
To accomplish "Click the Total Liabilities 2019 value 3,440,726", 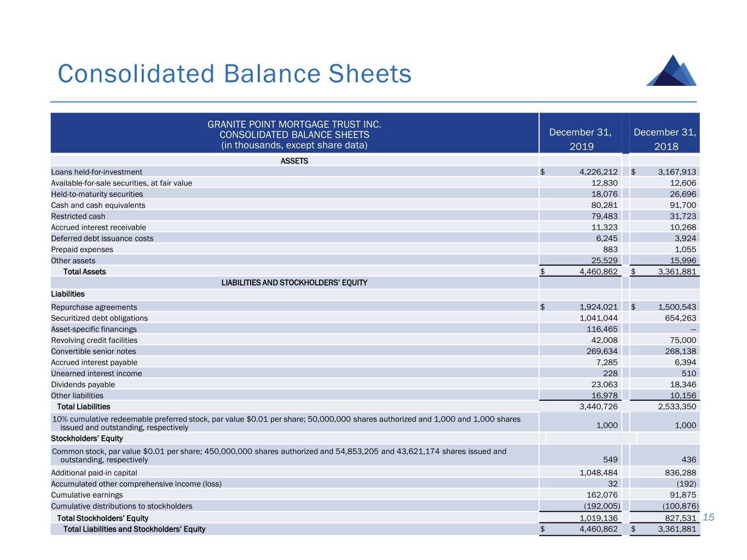I will (x=598, y=406).
